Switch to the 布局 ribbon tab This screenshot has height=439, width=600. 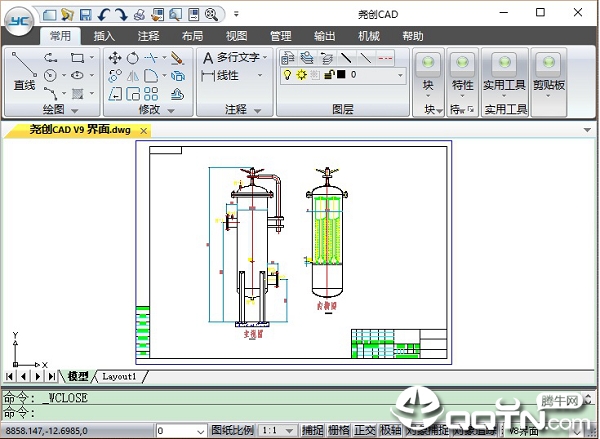(192, 36)
